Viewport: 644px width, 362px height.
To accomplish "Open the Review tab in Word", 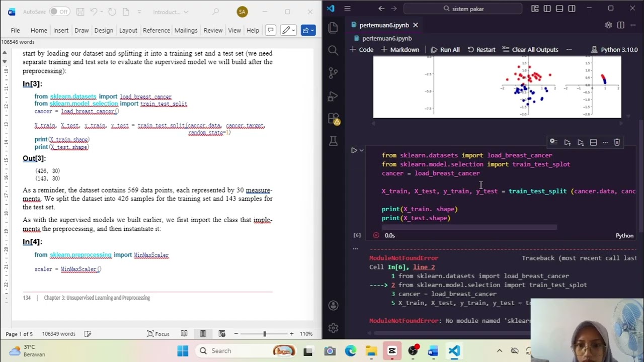I will tap(213, 30).
